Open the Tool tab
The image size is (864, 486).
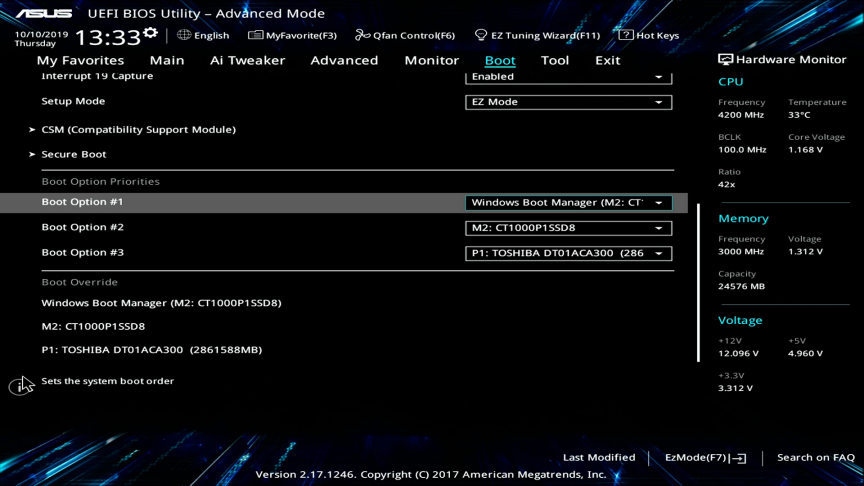(x=554, y=60)
